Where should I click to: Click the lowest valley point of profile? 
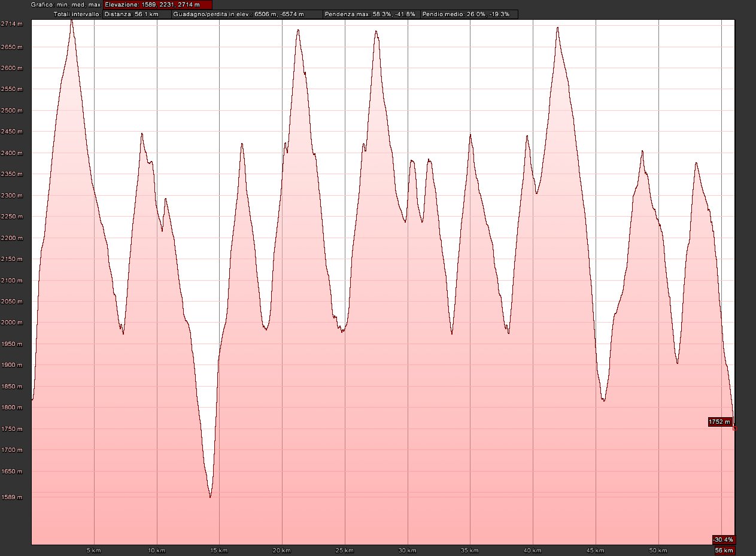click(x=210, y=496)
